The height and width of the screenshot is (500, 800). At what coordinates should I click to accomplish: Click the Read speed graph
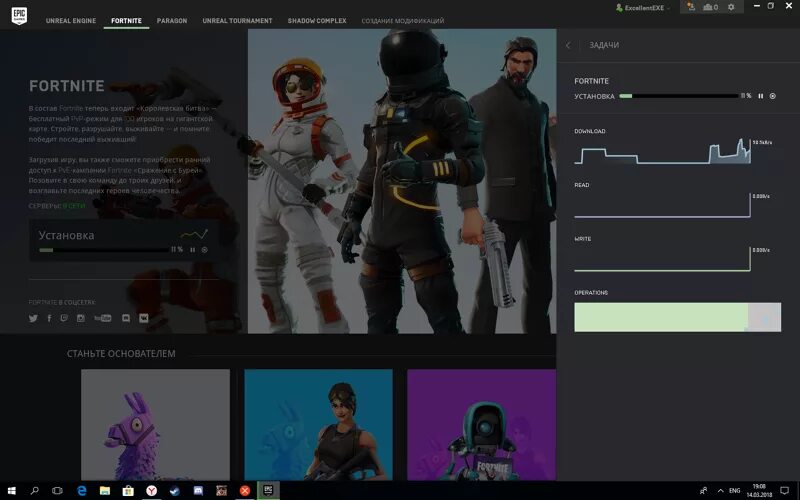click(x=662, y=206)
